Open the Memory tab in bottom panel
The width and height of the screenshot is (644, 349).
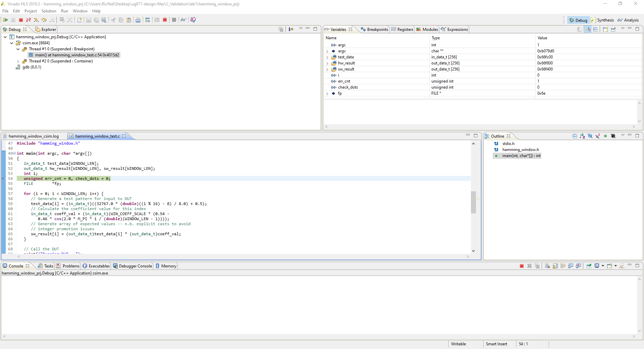point(166,266)
